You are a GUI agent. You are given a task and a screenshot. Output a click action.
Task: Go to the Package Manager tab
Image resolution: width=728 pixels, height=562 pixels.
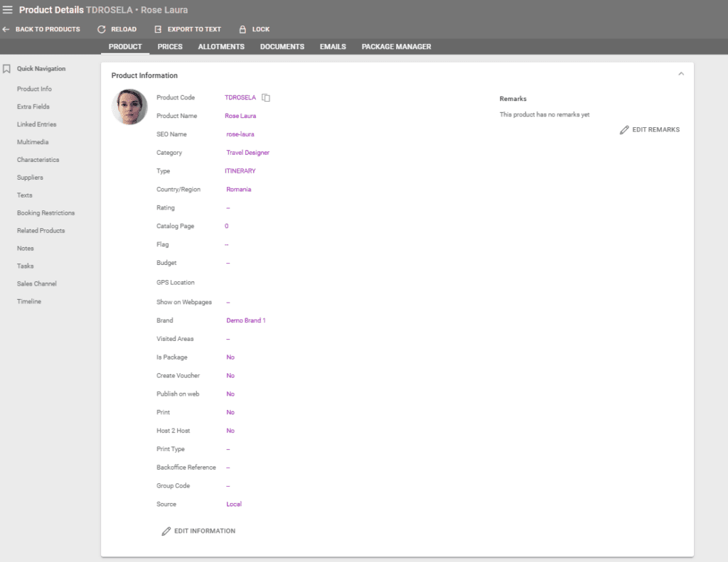[x=396, y=47]
